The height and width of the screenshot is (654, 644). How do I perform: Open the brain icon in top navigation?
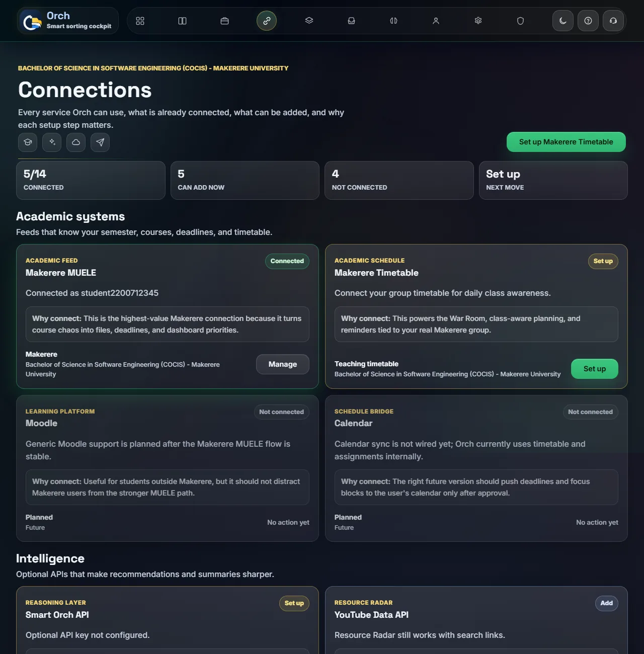[x=393, y=21]
